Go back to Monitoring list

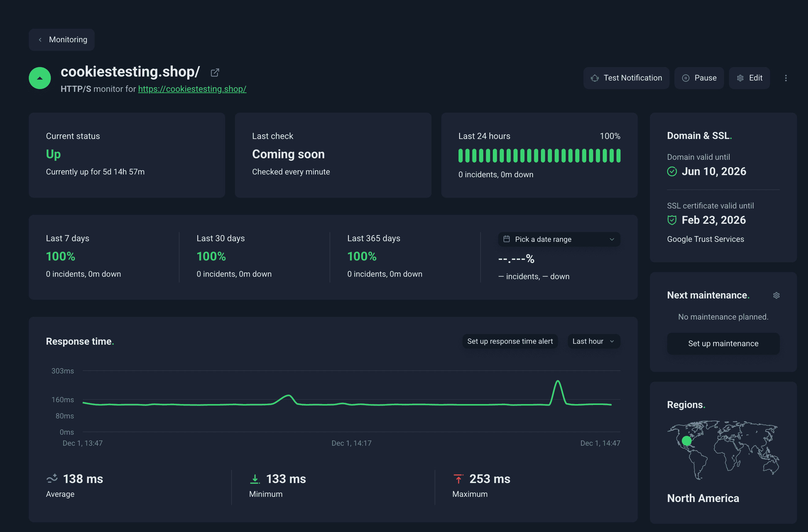(62, 39)
